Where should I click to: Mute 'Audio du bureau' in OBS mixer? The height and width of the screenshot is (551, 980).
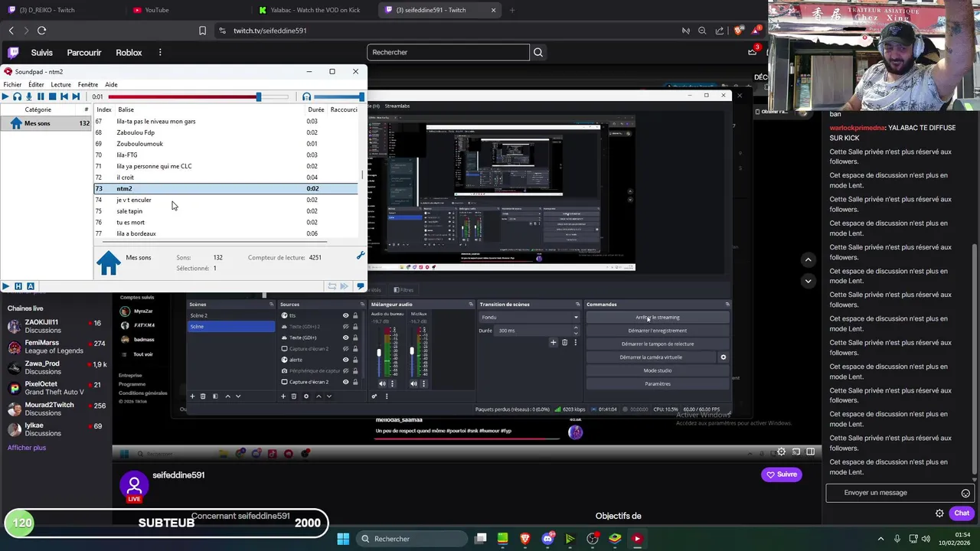tap(382, 383)
